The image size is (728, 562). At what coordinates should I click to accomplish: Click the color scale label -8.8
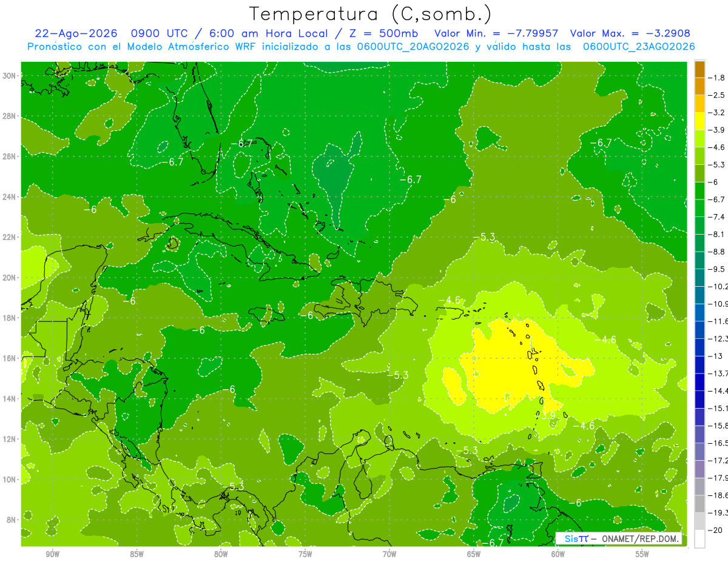tap(716, 251)
